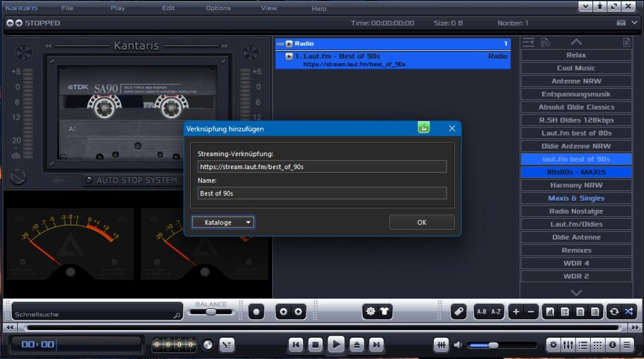The height and width of the screenshot is (359, 644).
Task: Toggle repeat mode with circular arrows icon
Action: pos(614,312)
